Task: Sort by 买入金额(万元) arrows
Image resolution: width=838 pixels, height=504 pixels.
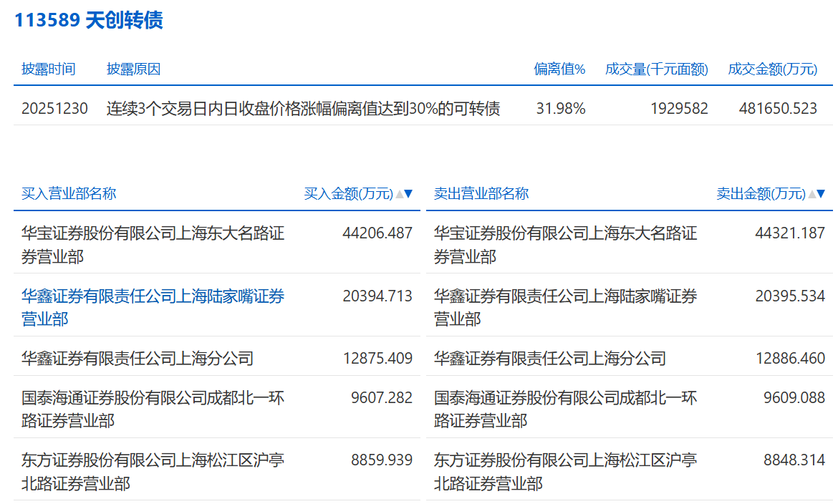Action: (x=404, y=193)
